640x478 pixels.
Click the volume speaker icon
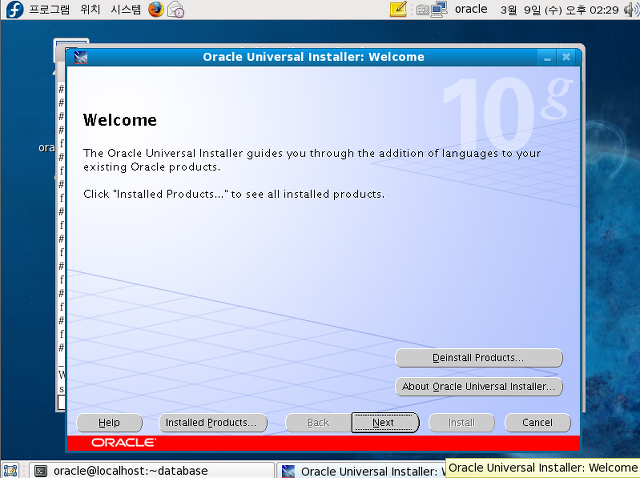pyautogui.click(x=632, y=9)
